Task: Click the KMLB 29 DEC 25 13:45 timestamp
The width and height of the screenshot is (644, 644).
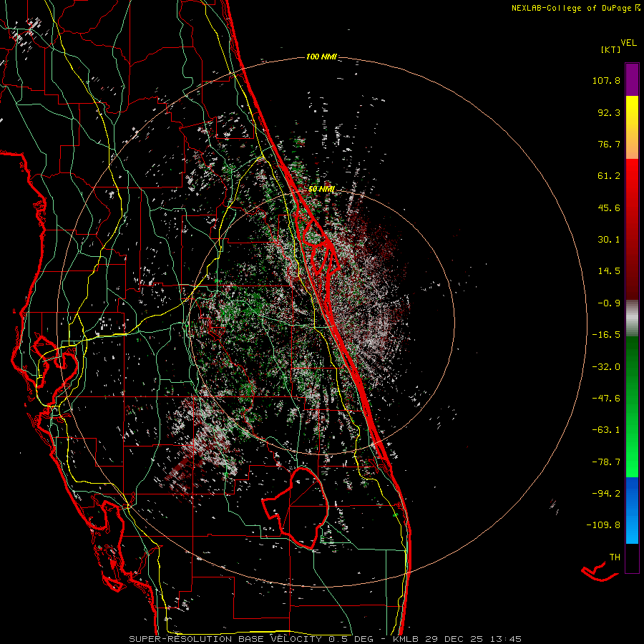Action: (x=457, y=639)
